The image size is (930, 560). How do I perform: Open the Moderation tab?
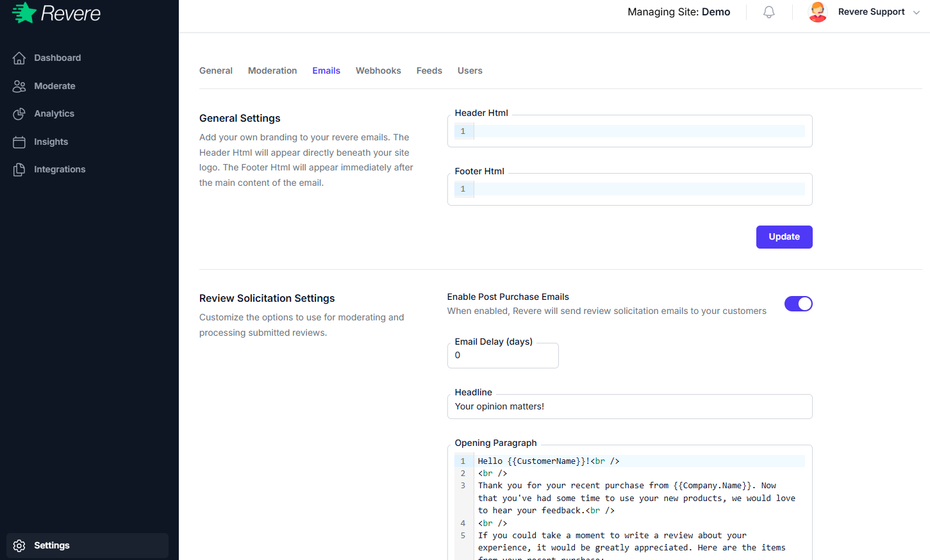tap(272, 70)
